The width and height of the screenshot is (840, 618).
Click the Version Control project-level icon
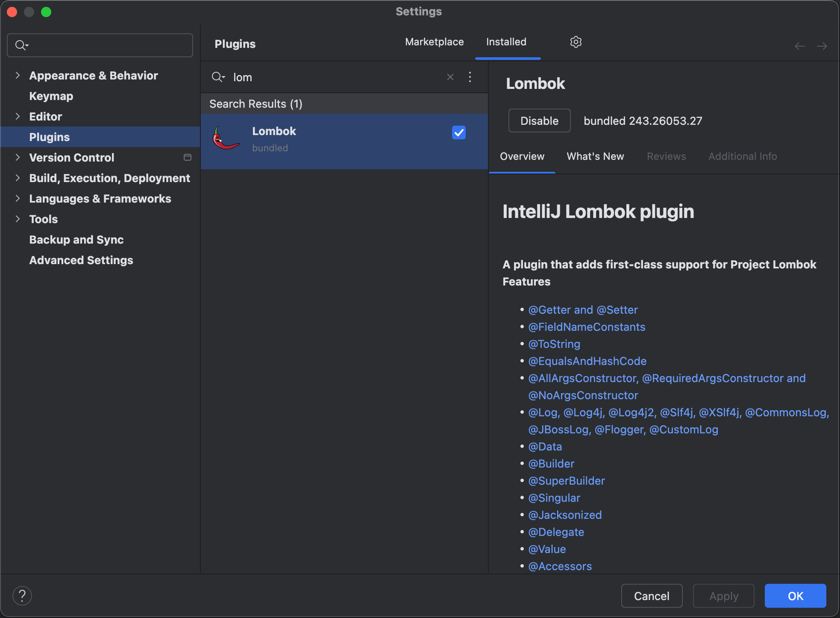(187, 157)
